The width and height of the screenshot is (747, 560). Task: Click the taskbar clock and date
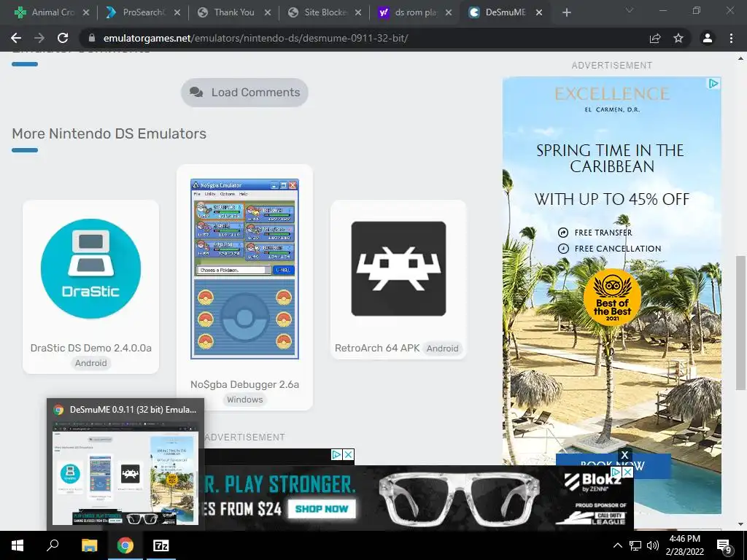pyautogui.click(x=684, y=545)
